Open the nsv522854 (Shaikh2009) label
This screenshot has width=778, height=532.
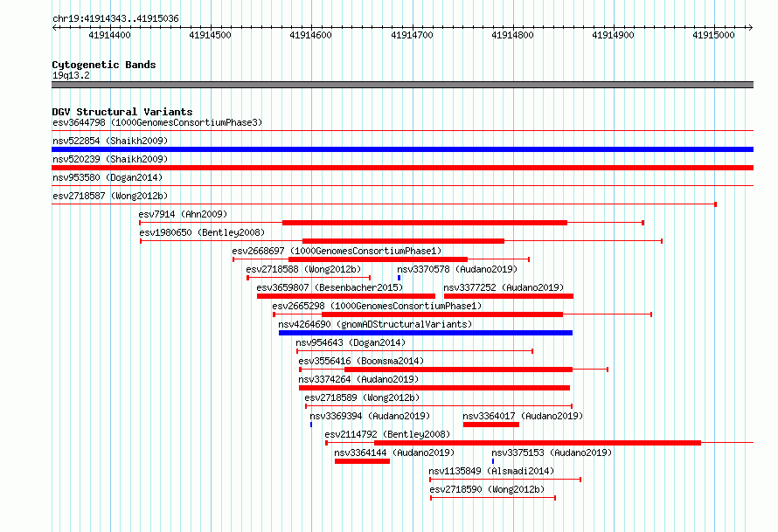[110, 141]
